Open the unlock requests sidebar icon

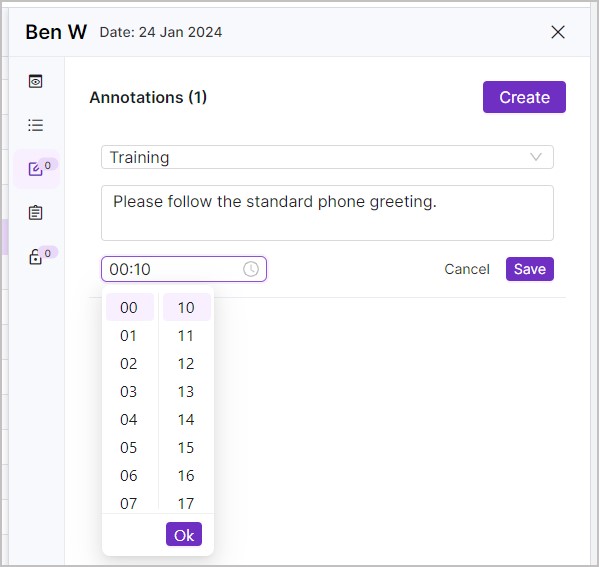(x=36, y=256)
